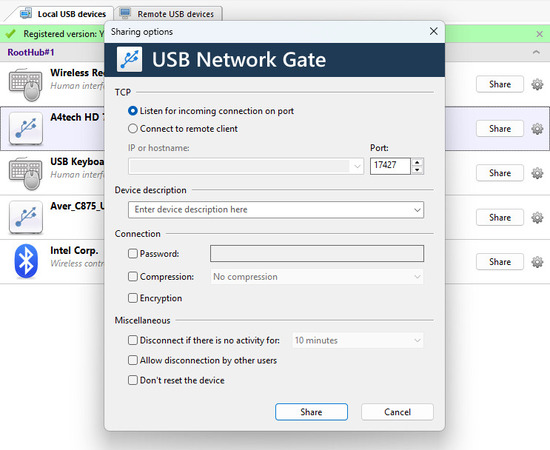
Task: Switch to the Local USB devices tab
Action: point(63,14)
